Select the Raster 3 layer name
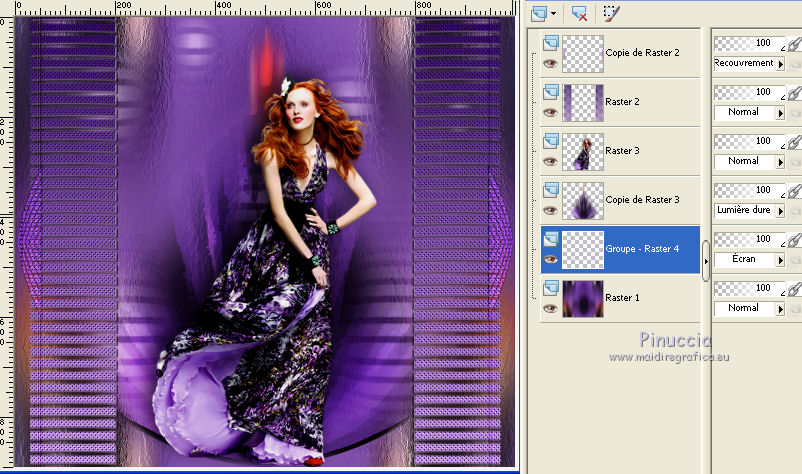 622,151
